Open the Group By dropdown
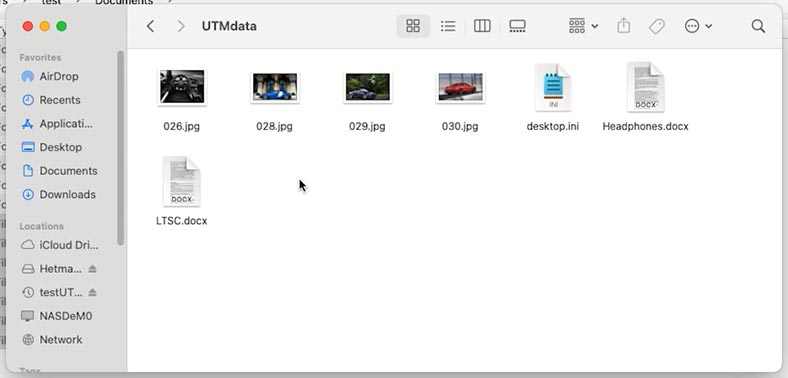This screenshot has height=378, width=788. [583, 26]
